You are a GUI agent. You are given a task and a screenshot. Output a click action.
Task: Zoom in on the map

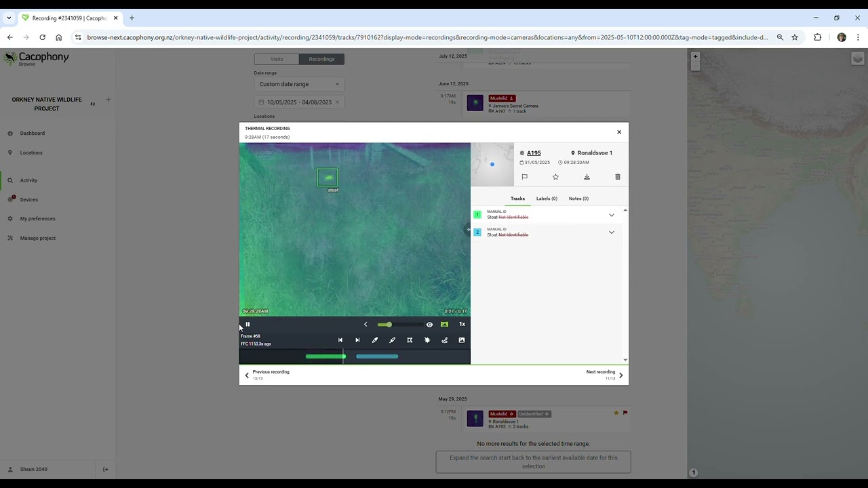pyautogui.click(x=695, y=56)
